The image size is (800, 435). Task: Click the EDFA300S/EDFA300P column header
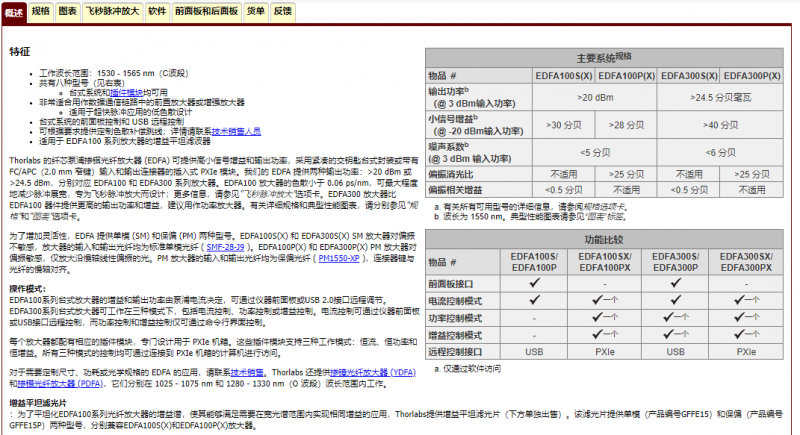(676, 262)
